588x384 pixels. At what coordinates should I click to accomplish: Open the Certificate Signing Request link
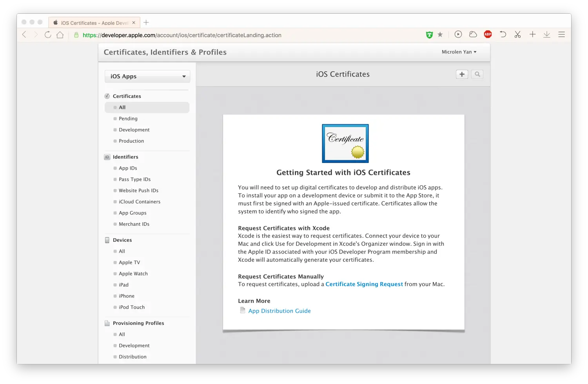click(364, 284)
